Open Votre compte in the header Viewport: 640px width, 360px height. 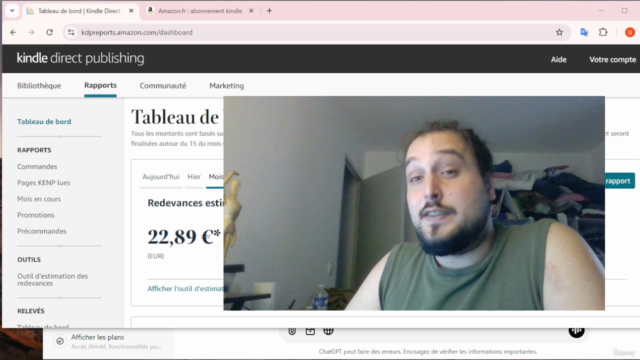pyautogui.click(x=612, y=60)
